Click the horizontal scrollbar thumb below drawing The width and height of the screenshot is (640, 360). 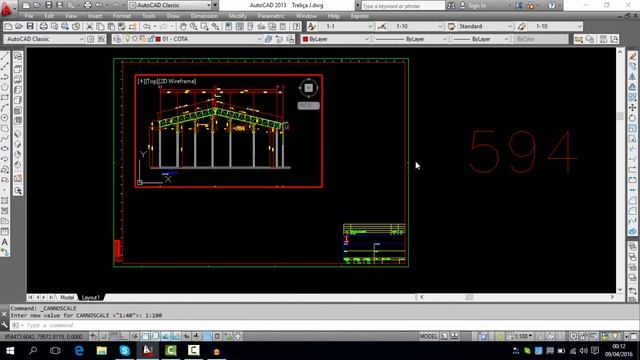point(469,297)
